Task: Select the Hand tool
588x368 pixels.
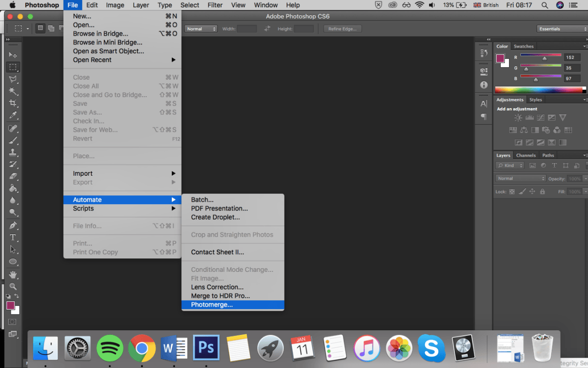Action: [13, 274]
